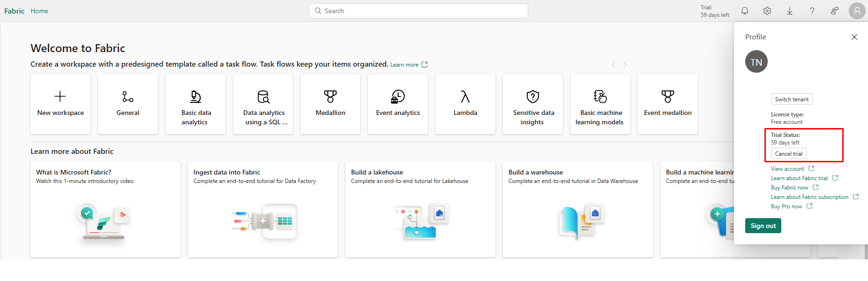The width and height of the screenshot is (868, 281).
Task: Pick Data analytics using a SQL template
Action: (263, 104)
